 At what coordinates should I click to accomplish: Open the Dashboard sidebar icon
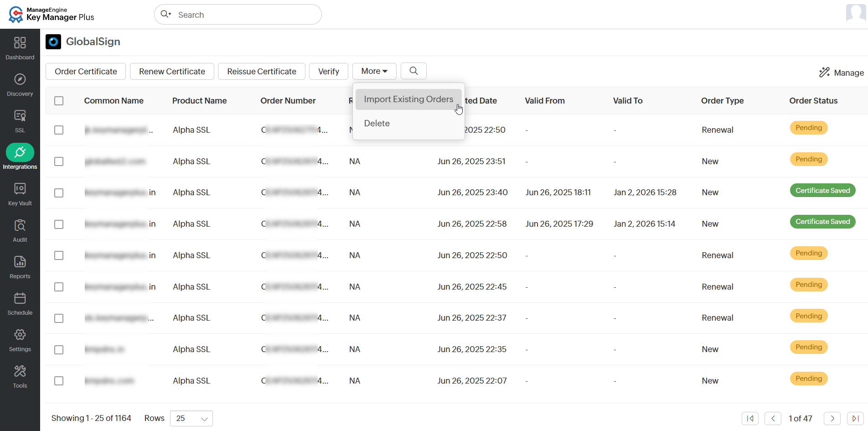point(20,43)
